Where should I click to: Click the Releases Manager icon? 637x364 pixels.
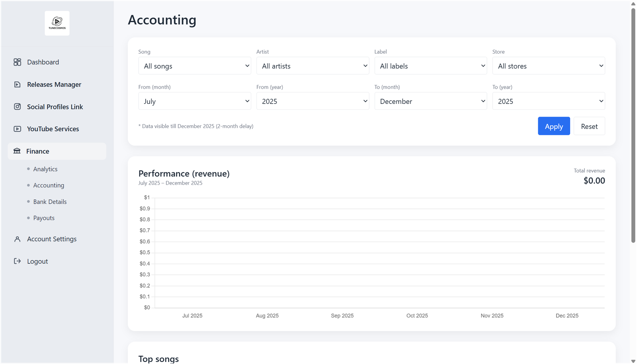(17, 84)
